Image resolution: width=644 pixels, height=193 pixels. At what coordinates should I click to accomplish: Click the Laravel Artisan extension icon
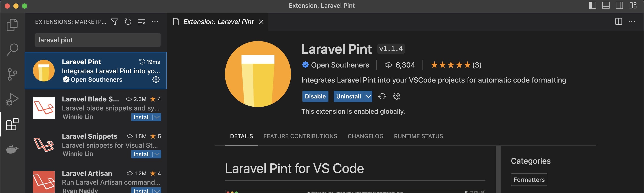[44, 182]
